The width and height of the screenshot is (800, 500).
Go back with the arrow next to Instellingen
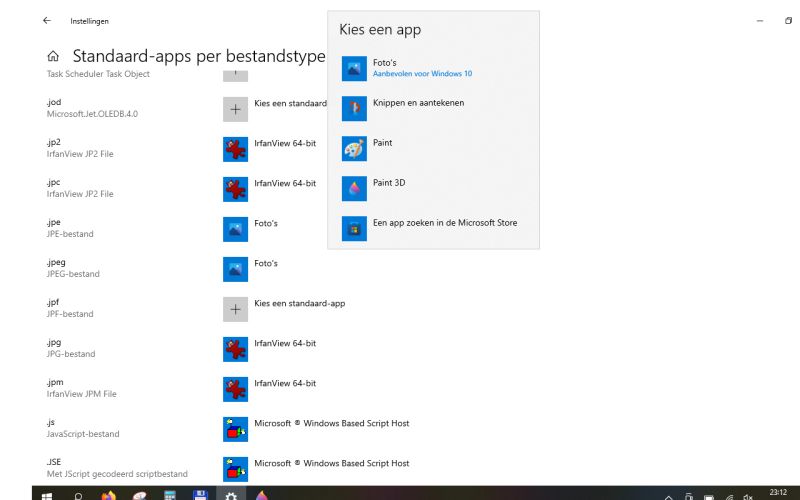47,21
